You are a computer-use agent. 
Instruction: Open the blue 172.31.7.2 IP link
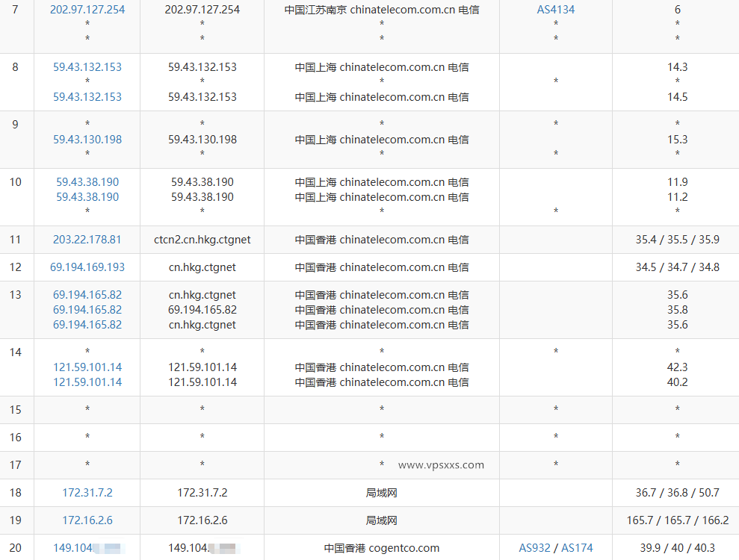87,493
